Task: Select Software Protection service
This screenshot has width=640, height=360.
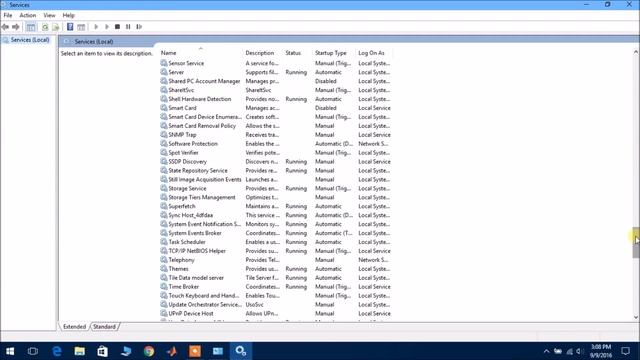Action: pyautogui.click(x=193, y=144)
